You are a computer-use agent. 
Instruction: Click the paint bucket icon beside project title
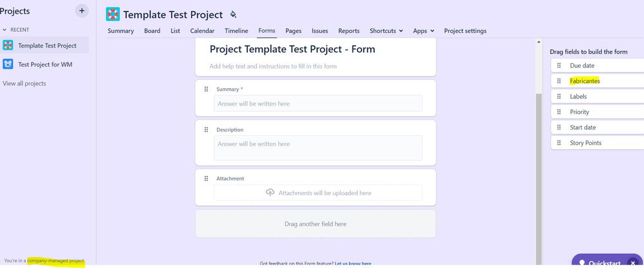(x=234, y=15)
